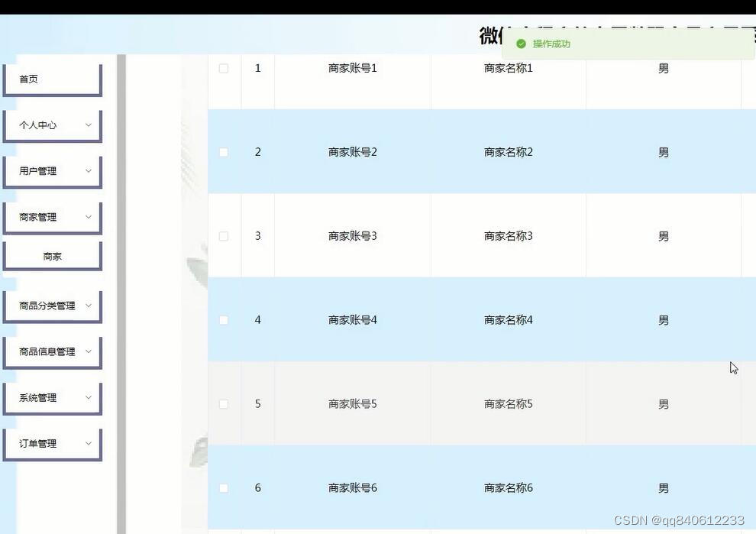Expand the 个人中心 chevron arrow

[89, 125]
